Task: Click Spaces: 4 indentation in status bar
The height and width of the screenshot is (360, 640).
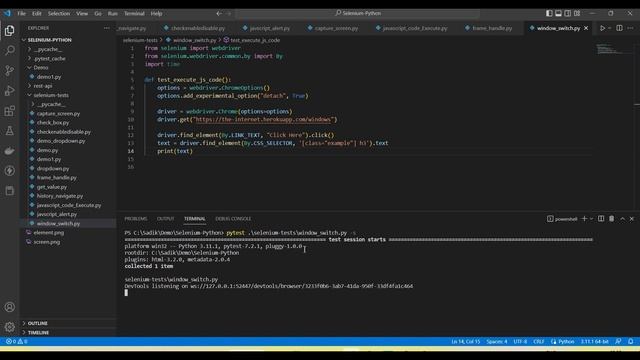Action: (496, 341)
